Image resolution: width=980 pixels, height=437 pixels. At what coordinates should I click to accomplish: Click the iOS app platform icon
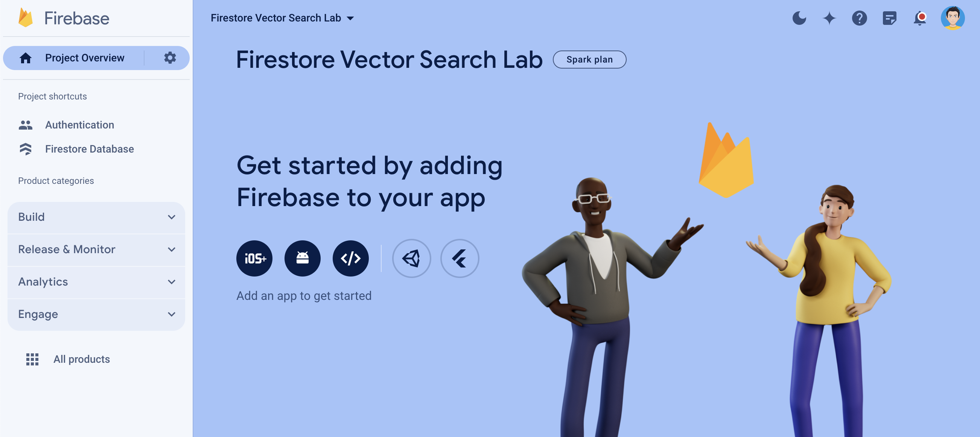coord(254,258)
